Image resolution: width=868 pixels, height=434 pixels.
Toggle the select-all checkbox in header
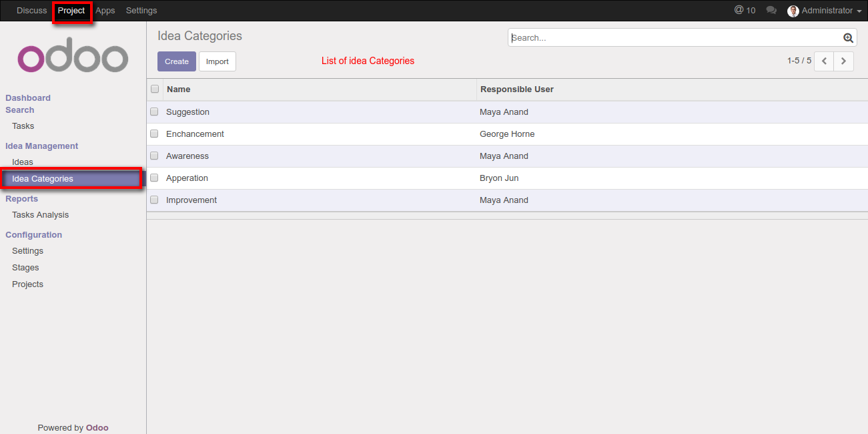click(x=155, y=89)
